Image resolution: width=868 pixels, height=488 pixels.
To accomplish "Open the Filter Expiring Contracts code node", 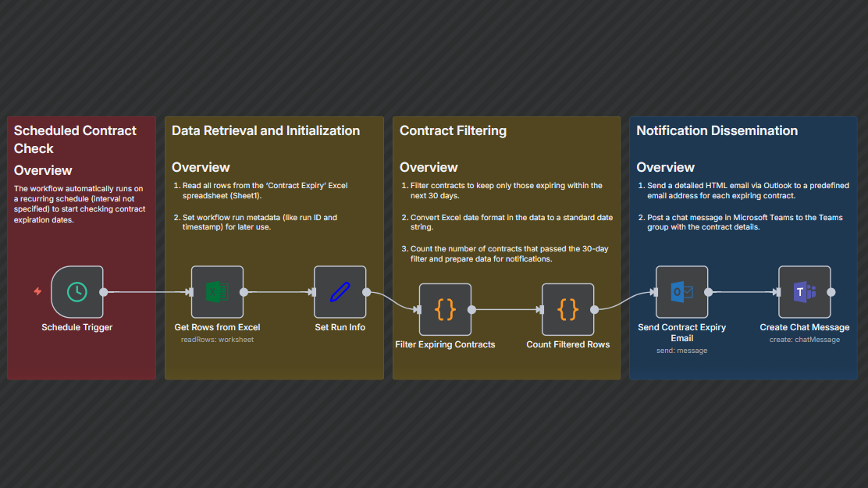I will (x=445, y=309).
